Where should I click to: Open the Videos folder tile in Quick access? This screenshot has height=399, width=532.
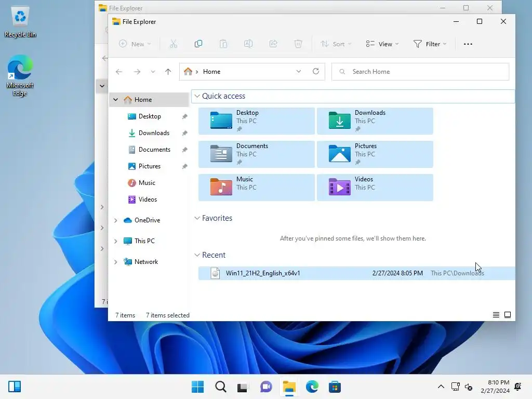coord(375,187)
